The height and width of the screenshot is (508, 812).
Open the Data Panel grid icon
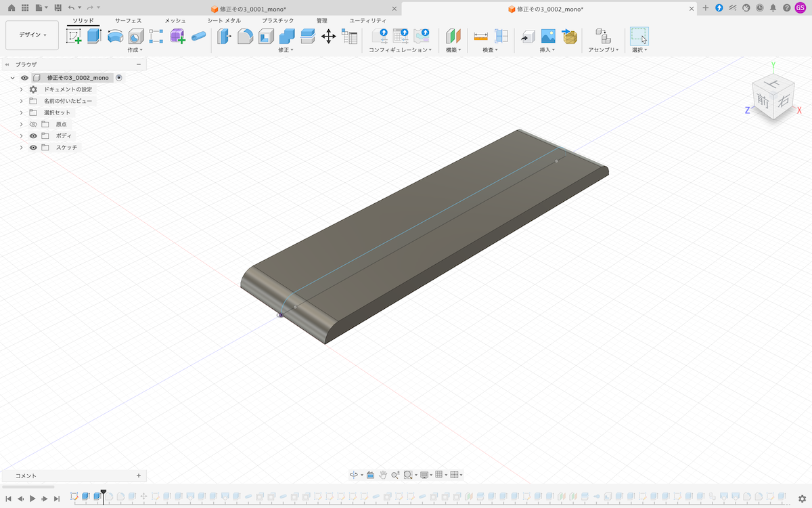click(25, 7)
